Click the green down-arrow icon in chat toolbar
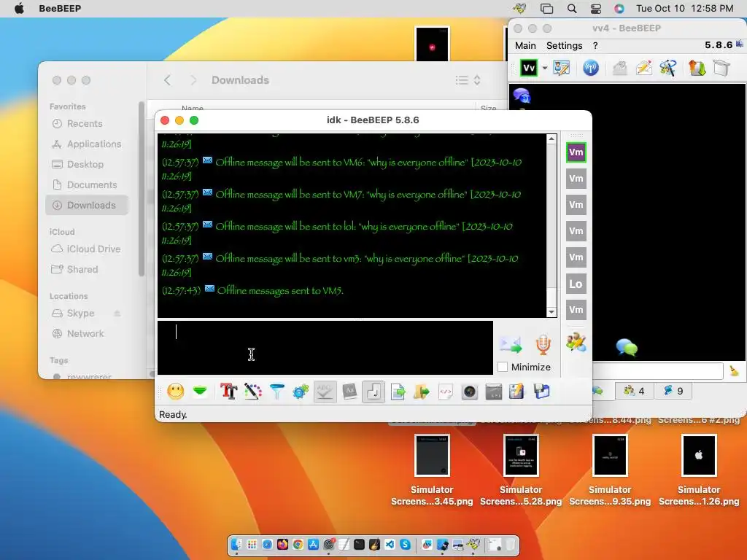Viewport: 747px width, 560px height. point(200,392)
